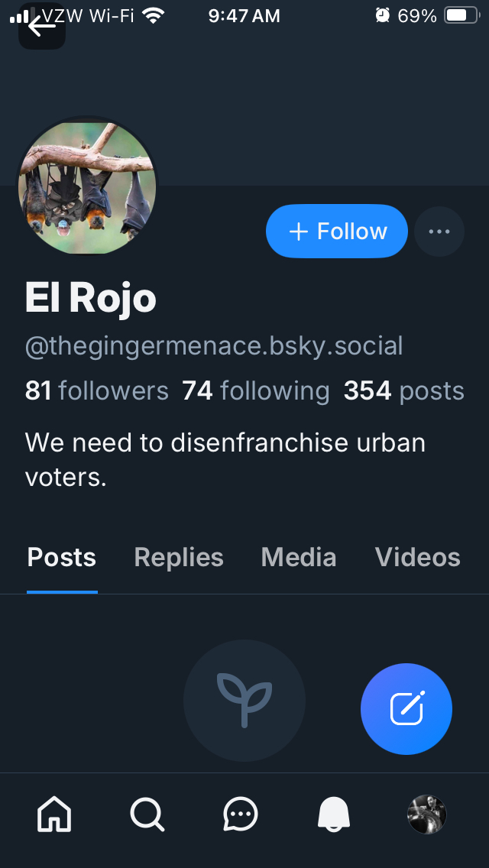Tap the battery indicator in the status bar

(x=461, y=15)
